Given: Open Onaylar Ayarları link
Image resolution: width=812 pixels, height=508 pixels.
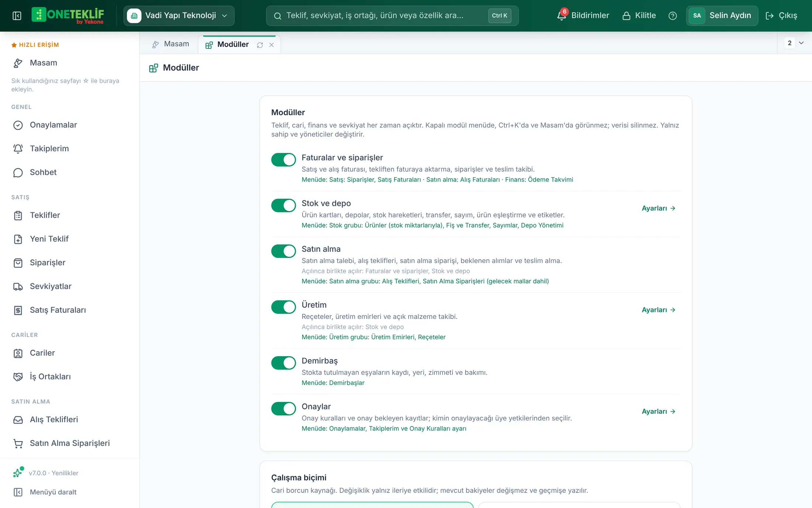Looking at the screenshot, I should (x=659, y=411).
